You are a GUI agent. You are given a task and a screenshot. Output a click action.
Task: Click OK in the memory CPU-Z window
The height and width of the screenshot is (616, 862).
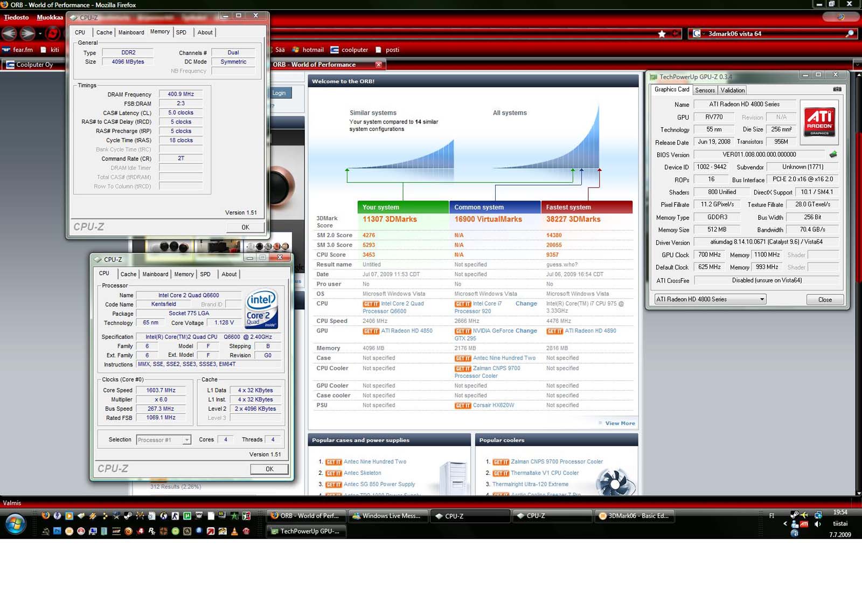(245, 227)
